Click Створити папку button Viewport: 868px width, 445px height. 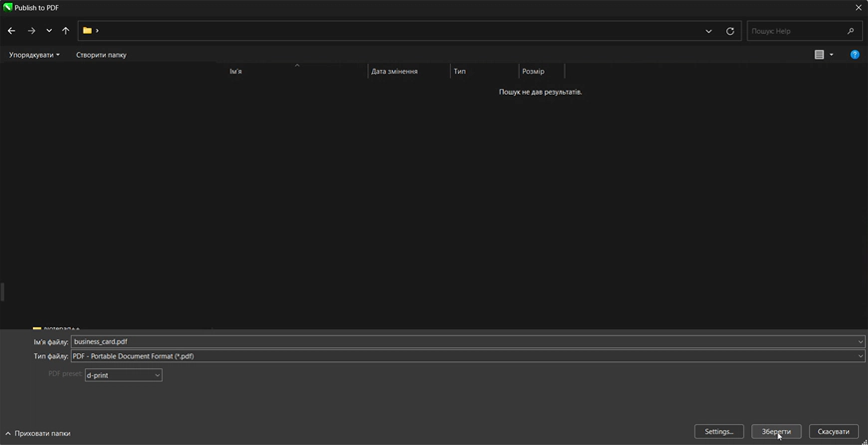[x=102, y=55]
